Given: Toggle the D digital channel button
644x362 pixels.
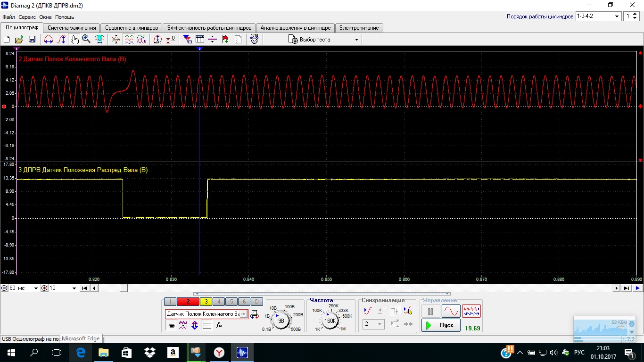Looking at the screenshot, I should 256,302.
